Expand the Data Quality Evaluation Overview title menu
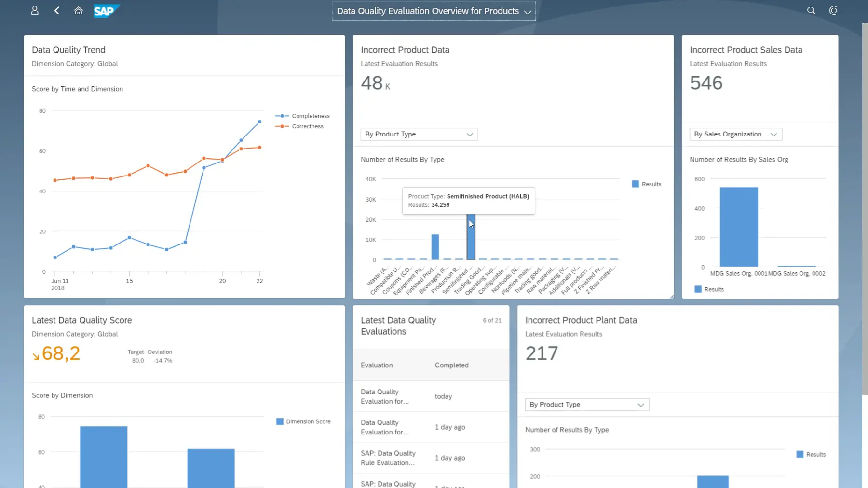The height and width of the screenshot is (488, 868). [x=434, y=11]
